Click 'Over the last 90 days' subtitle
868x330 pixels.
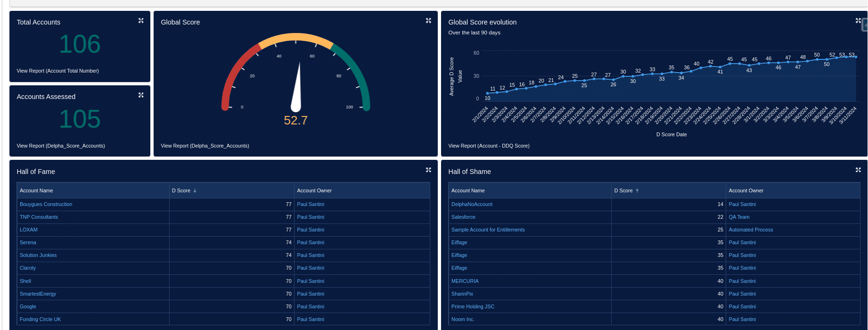point(474,33)
